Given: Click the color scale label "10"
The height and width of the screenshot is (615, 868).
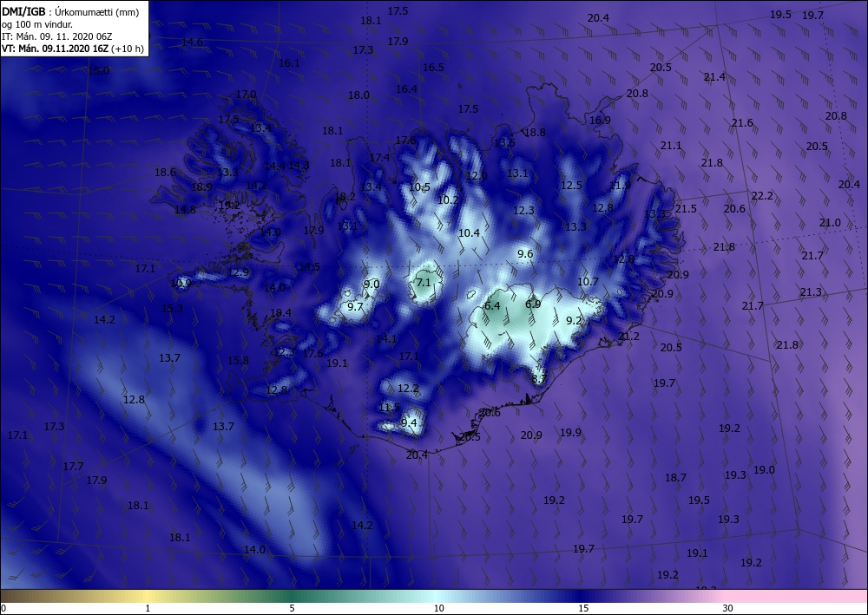Looking at the screenshot, I should [439, 608].
